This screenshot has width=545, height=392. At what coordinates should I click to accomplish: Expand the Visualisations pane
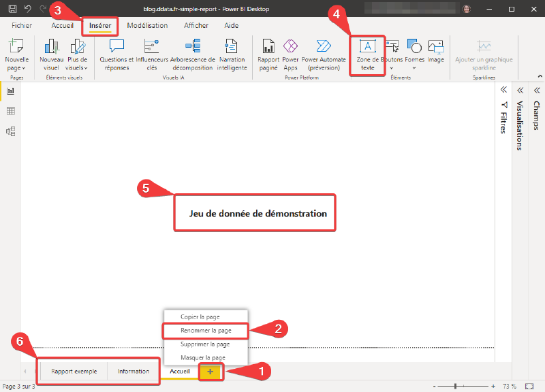pos(520,91)
